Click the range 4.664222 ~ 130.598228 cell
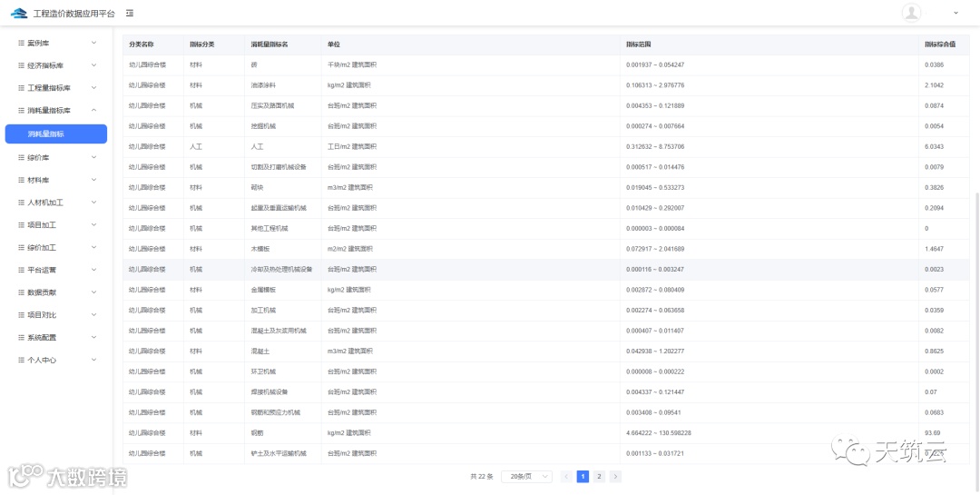980x495 pixels. point(769,433)
